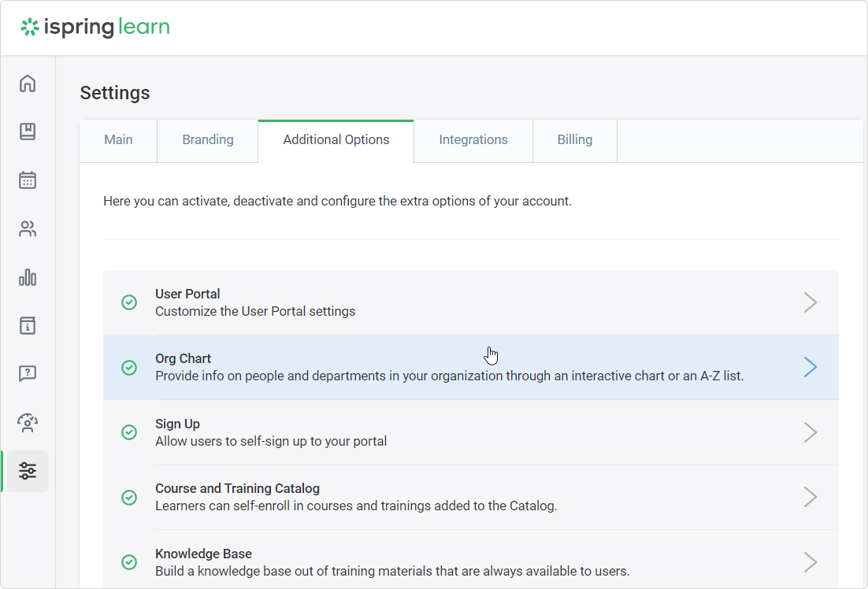Expand the Course and Training Catalog row
Viewport: 868px width, 589px height.
click(811, 497)
